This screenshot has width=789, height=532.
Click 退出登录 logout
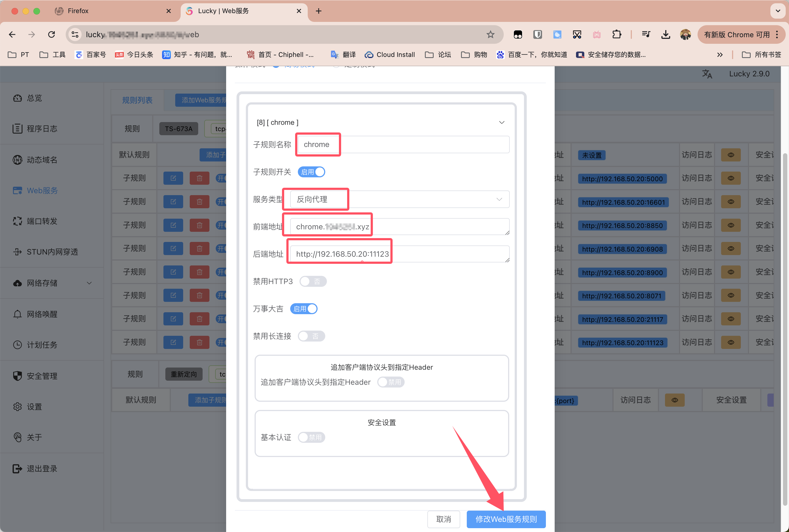click(35, 468)
